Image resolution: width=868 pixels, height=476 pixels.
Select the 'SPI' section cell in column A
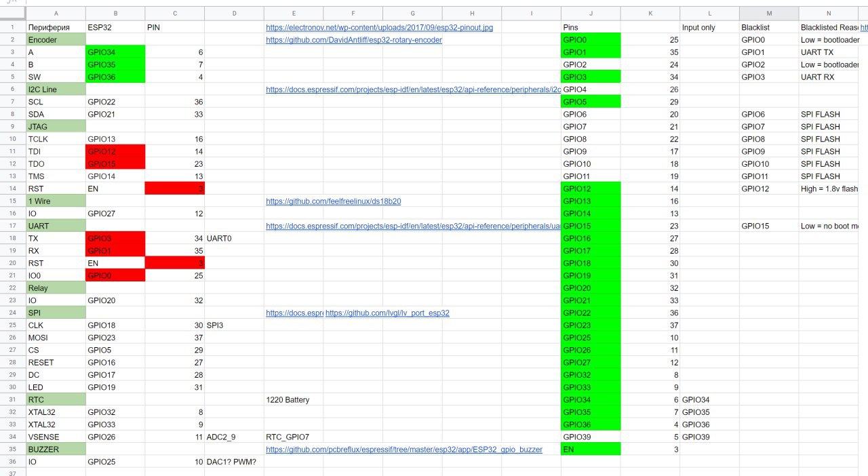(56, 313)
